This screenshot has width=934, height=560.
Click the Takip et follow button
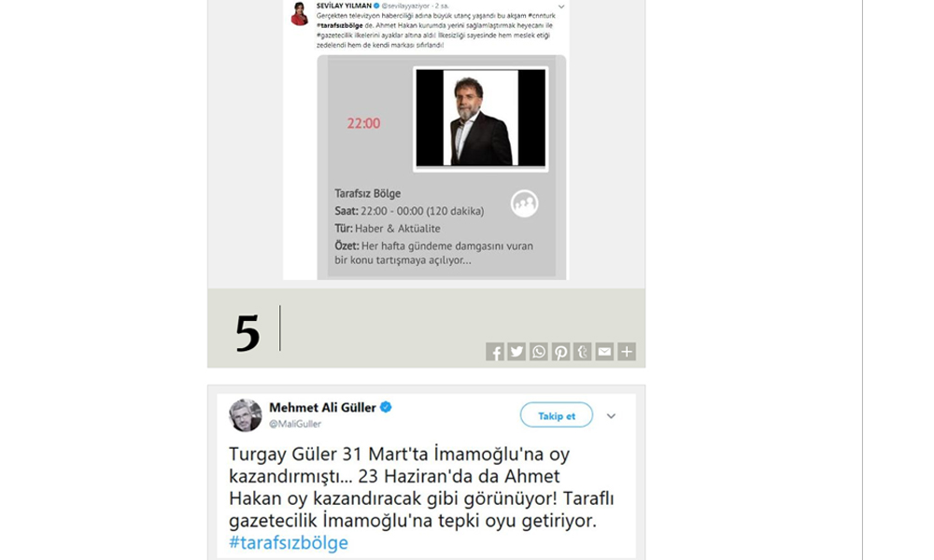tap(557, 415)
